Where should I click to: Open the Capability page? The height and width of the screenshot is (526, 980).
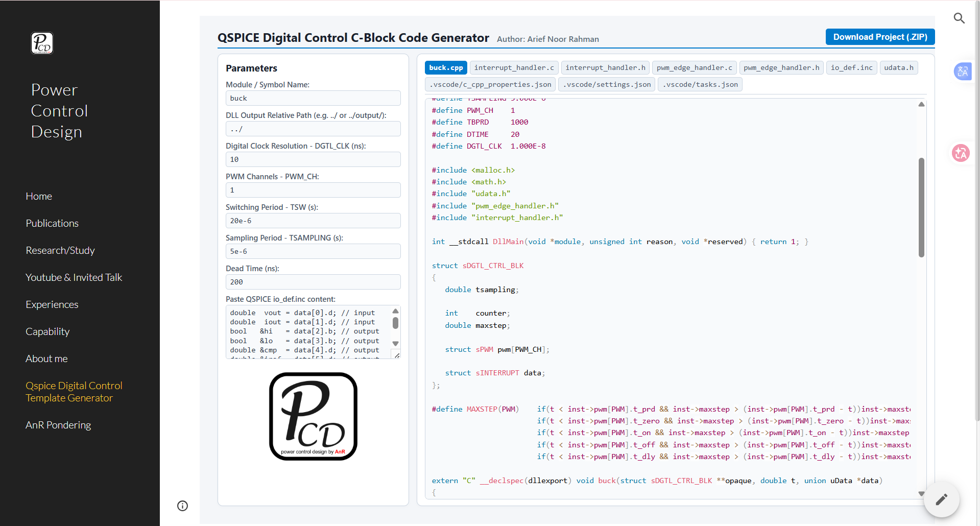coord(47,331)
